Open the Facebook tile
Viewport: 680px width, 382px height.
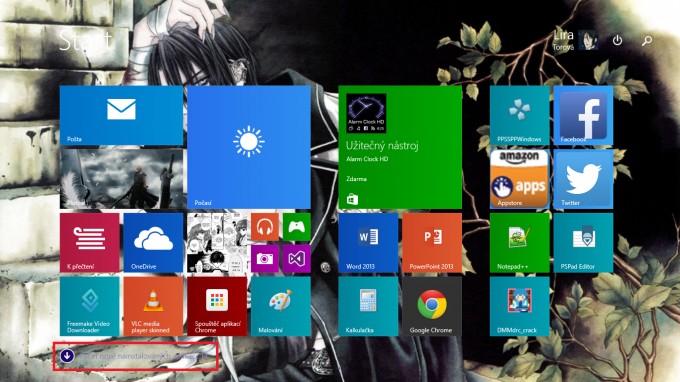(583, 115)
